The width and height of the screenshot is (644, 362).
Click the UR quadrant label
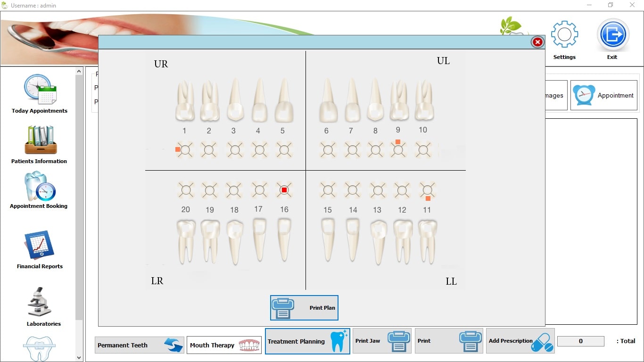click(x=161, y=64)
